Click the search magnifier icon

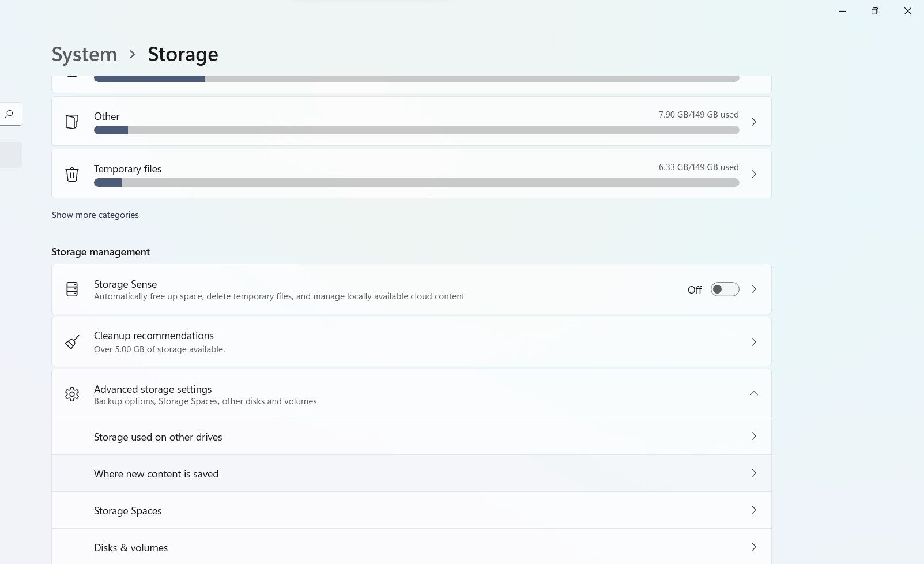[x=9, y=114]
